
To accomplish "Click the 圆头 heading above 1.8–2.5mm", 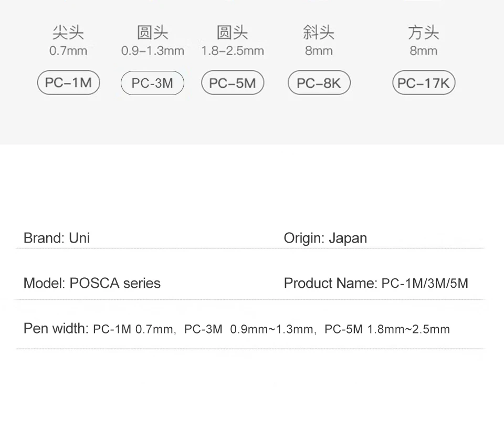I will 233,33.
